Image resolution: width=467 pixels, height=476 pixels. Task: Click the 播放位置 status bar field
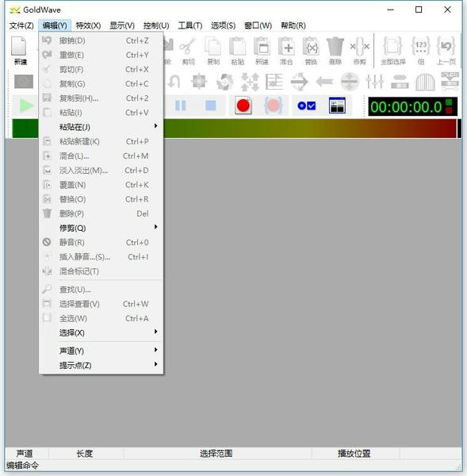tap(356, 454)
